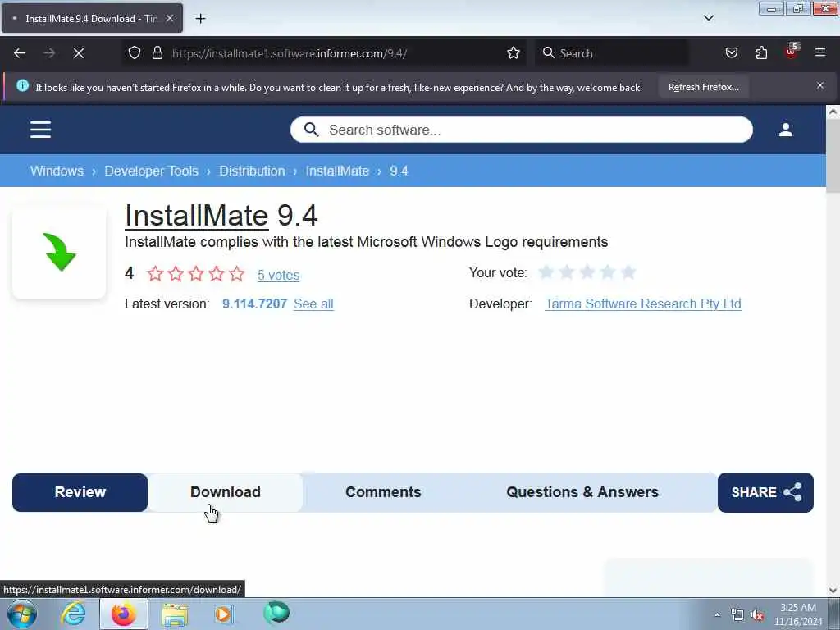Click See all versions link
This screenshot has width=840, height=630.
point(313,304)
